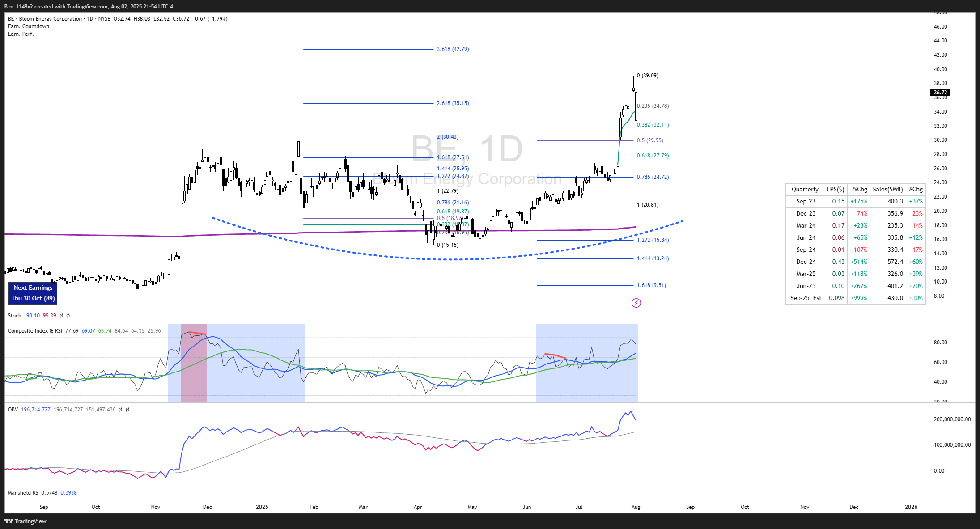This screenshot has width=980, height=529.
Task: Click the 3.618 (42.79) Fibonacci level label
Action: tap(453, 49)
